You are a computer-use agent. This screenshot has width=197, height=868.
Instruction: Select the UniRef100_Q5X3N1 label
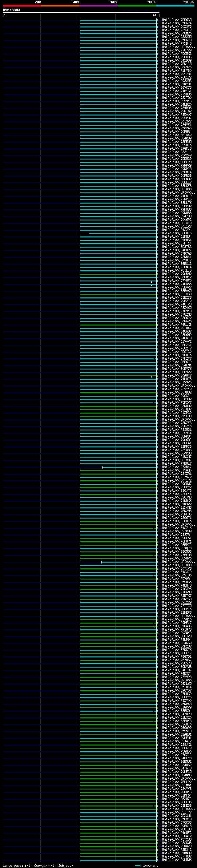click(x=177, y=816)
